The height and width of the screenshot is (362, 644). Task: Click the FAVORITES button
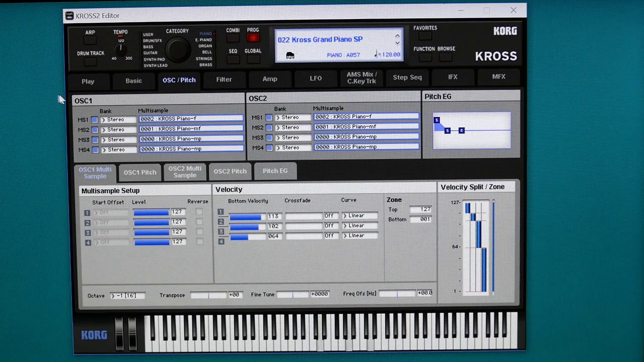point(425,36)
